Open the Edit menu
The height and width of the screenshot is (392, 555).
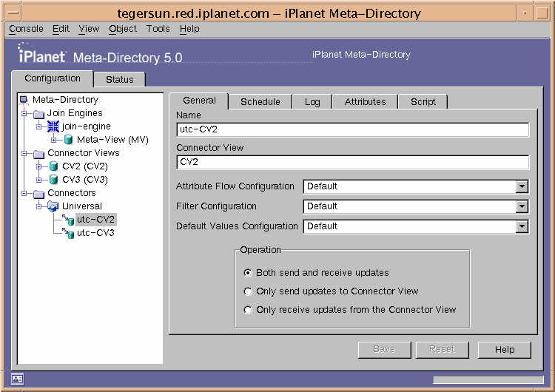click(x=61, y=29)
